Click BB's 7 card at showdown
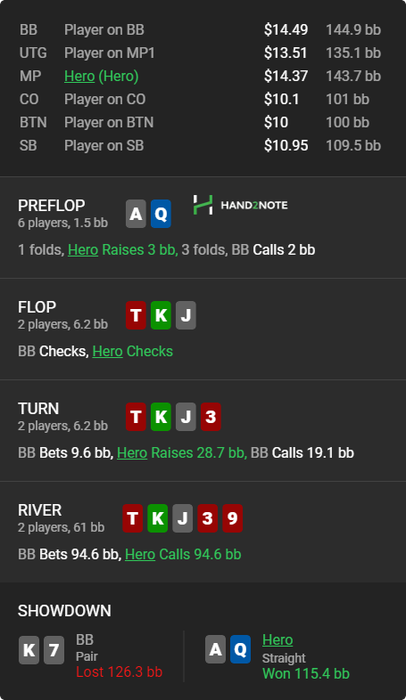Viewport: 406px width, 700px height. (54, 650)
